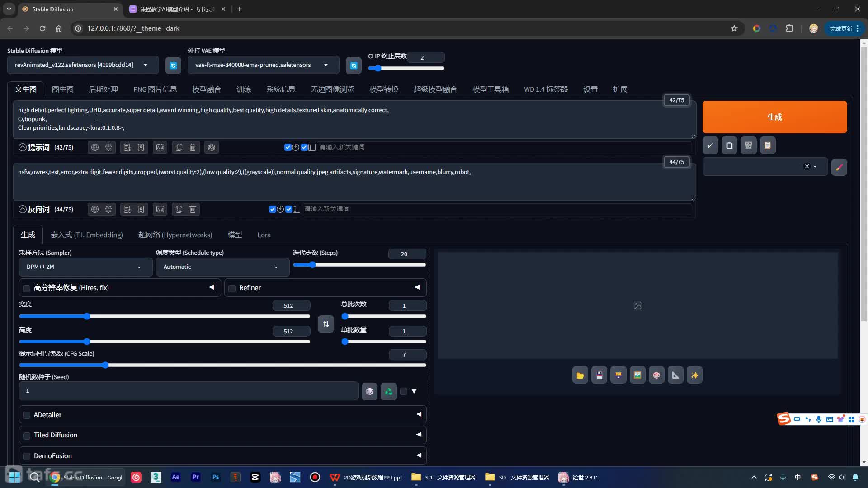868x488 pixels.
Task: Toggle the extra seed checkbox next to the recycle icon
Action: tap(404, 391)
